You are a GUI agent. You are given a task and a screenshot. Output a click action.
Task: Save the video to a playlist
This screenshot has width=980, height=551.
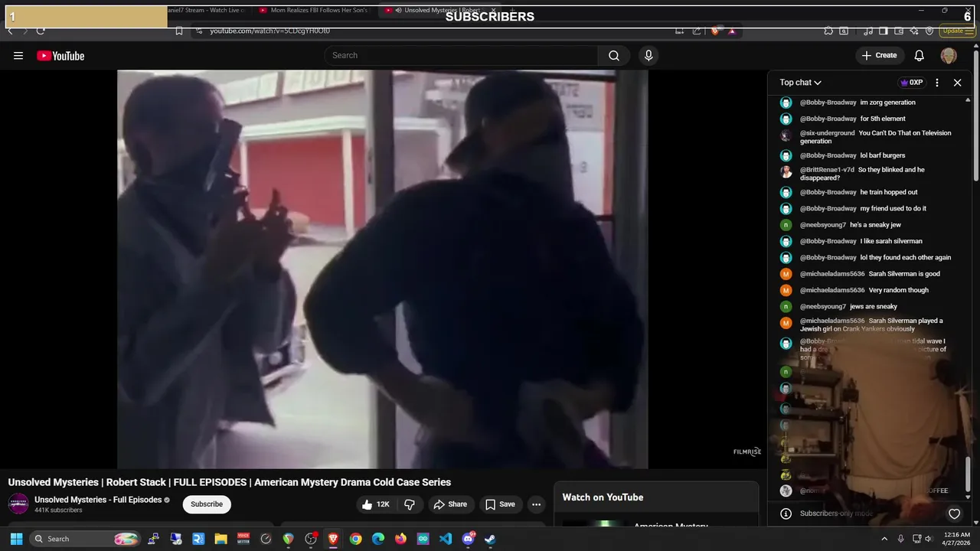500,504
